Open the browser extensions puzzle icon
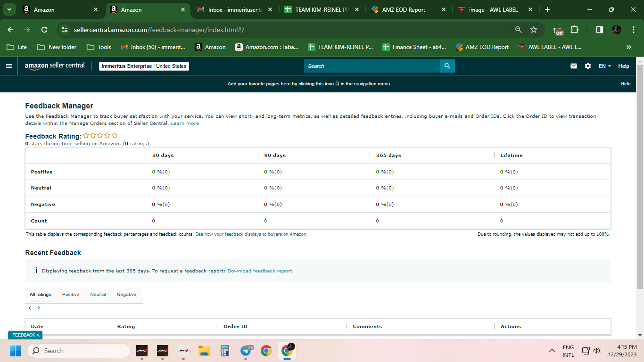 point(574,30)
